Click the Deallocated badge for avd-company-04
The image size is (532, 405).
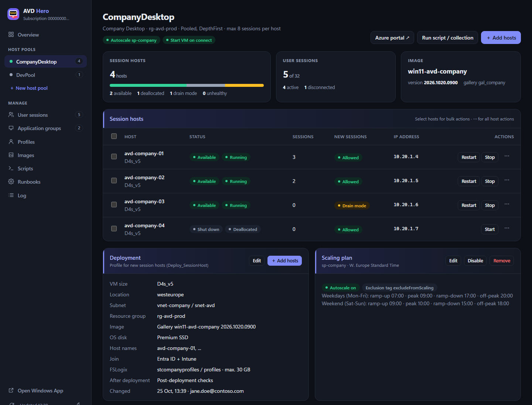[243, 229]
